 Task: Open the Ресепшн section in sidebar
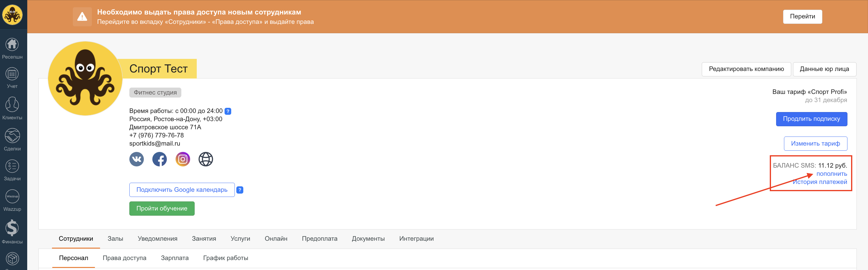tap(12, 48)
